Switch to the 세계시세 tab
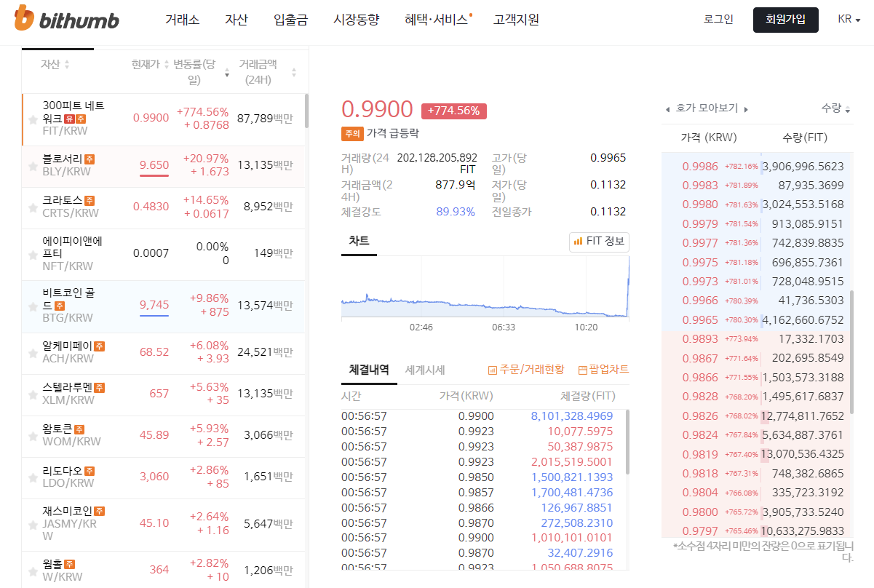874x588 pixels. [x=425, y=370]
